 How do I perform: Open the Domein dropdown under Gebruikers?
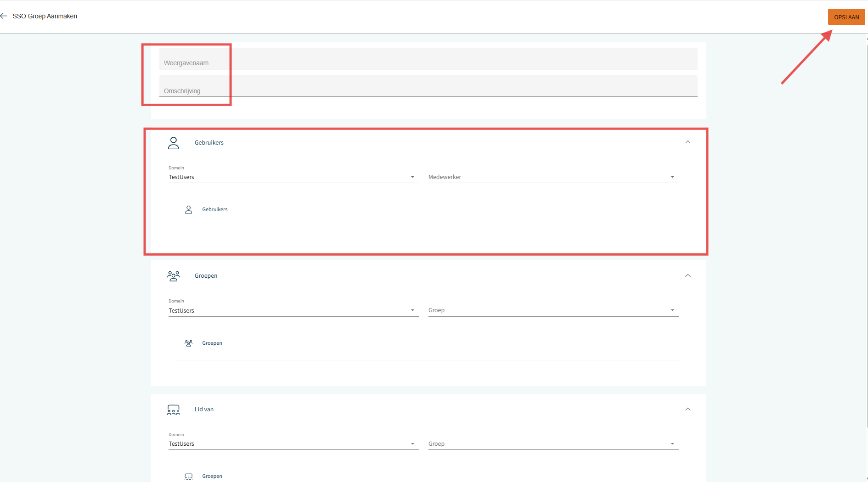[x=293, y=177]
